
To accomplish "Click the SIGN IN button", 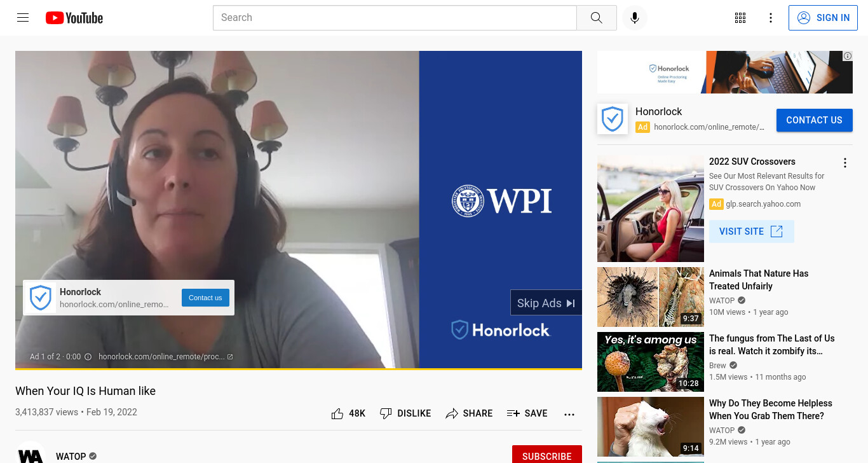I will click(x=823, y=18).
